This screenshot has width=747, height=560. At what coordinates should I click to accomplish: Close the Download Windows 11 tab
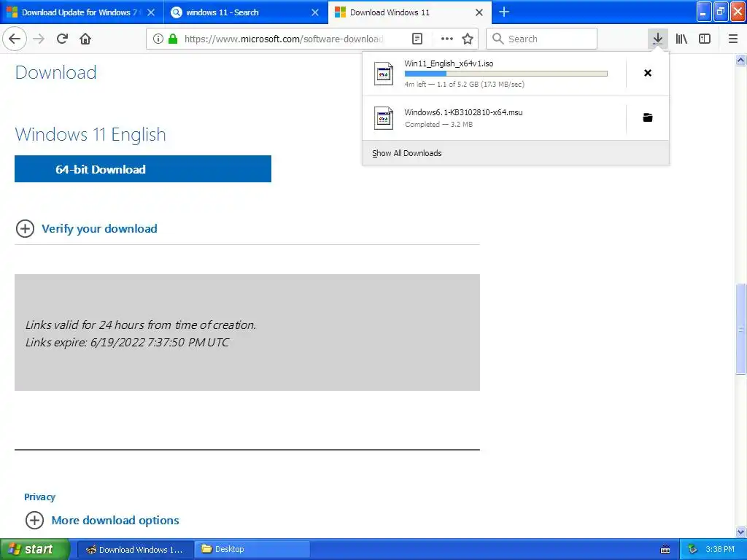[479, 12]
